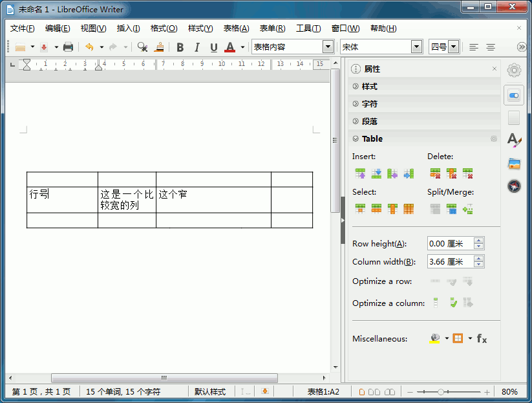
Task: Click the table formula fx icon
Action: tap(482, 338)
